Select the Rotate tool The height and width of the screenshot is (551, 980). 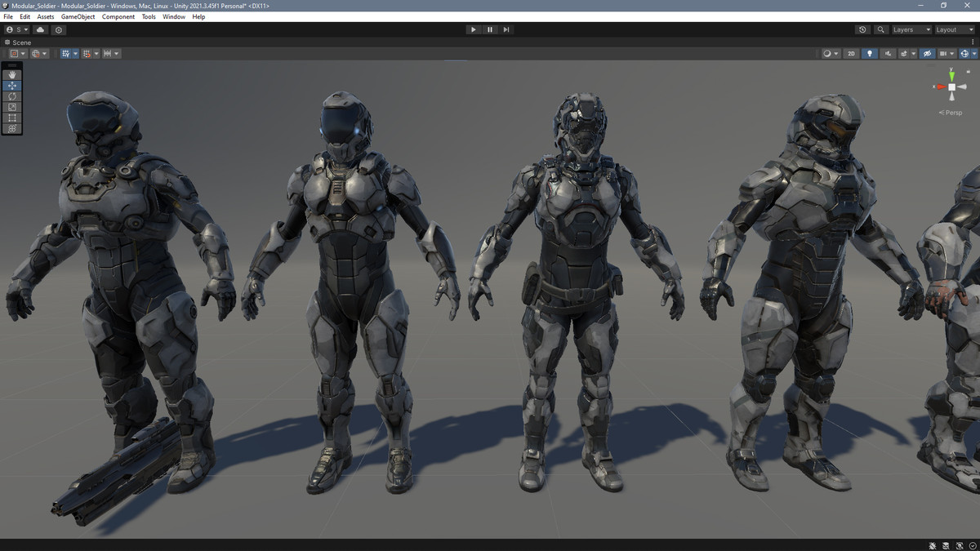(x=12, y=96)
